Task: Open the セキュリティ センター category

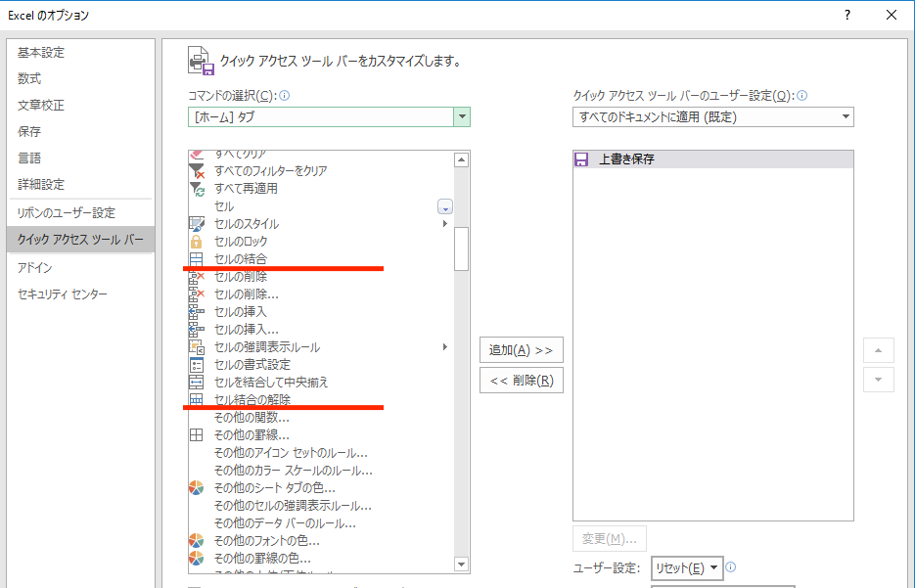Action: (x=80, y=294)
